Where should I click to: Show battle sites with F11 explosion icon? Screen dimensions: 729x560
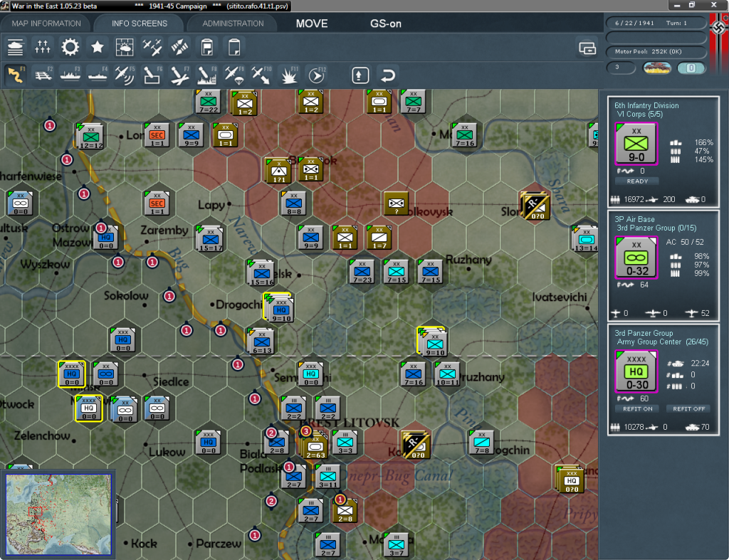(x=289, y=75)
